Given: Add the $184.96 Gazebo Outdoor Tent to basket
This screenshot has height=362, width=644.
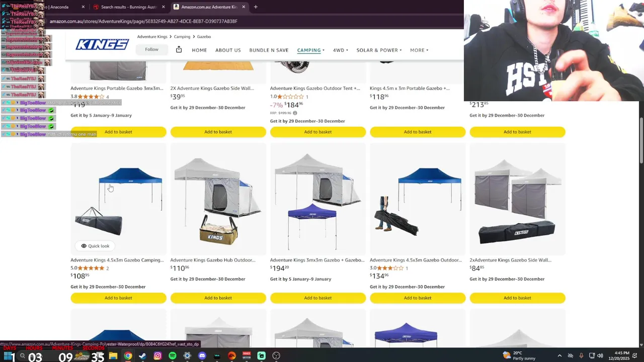Looking at the screenshot, I should click(x=318, y=132).
